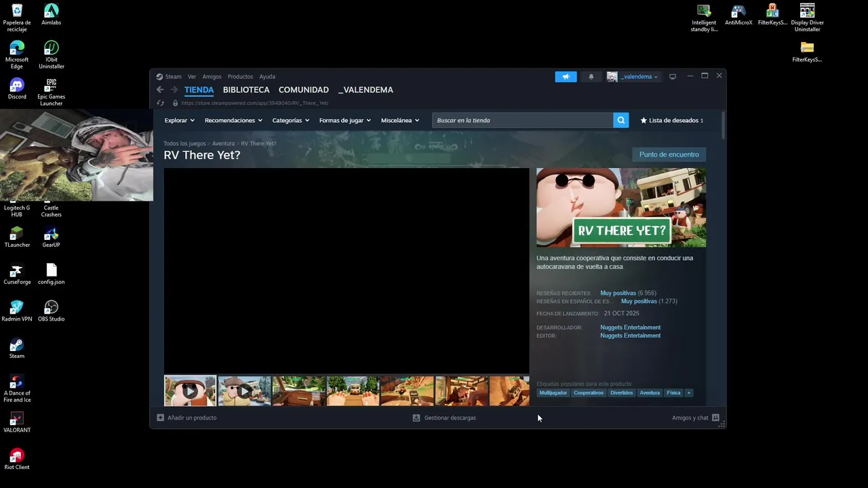Go to the TIENDA tab
This screenshot has height=488, width=868.
coord(199,89)
